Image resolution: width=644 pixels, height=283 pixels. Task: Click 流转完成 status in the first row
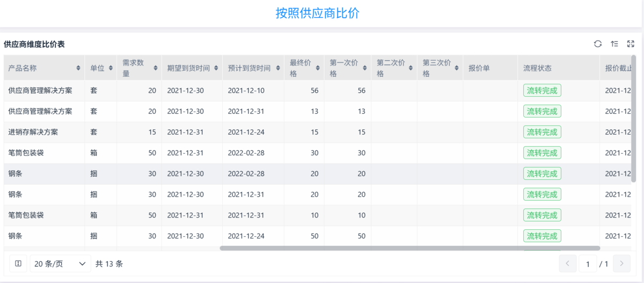542,90
